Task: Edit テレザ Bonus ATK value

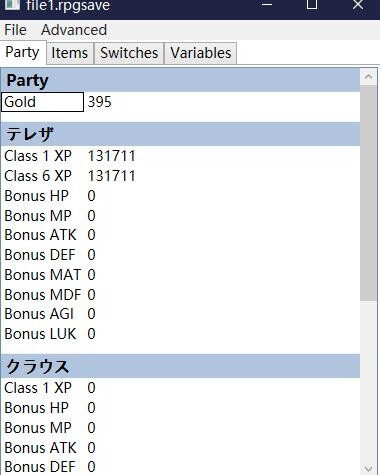Action: click(x=92, y=235)
